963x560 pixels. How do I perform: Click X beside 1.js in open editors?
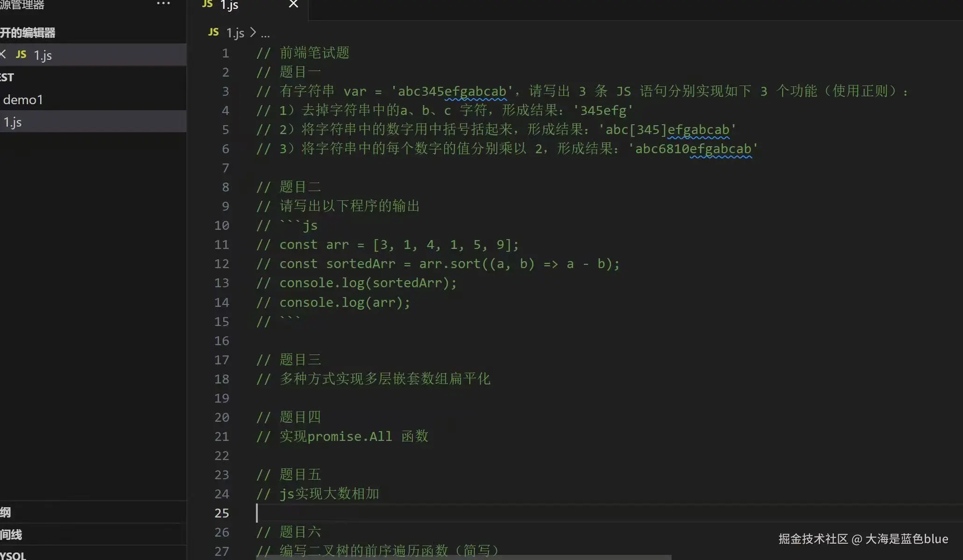pos(3,54)
